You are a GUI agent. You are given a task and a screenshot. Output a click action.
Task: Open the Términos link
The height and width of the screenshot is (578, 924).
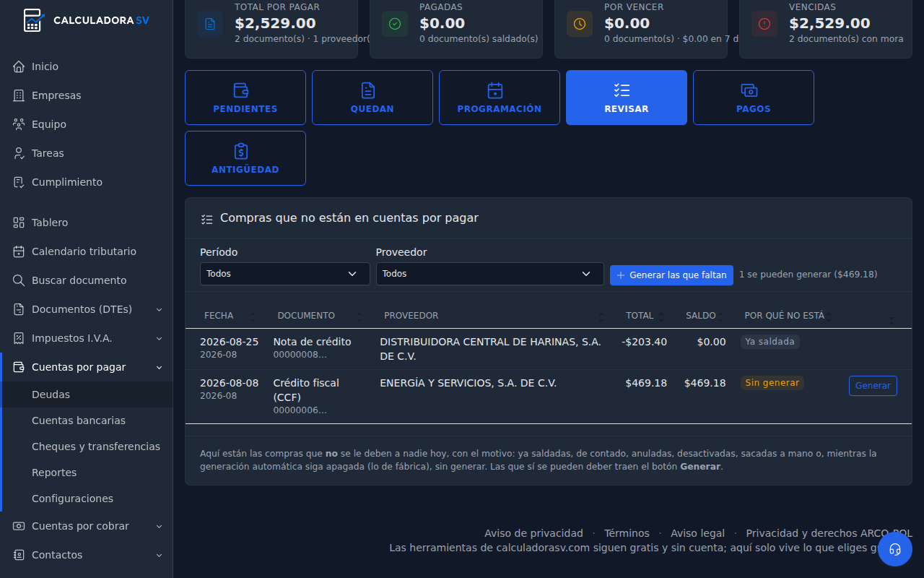(x=627, y=533)
